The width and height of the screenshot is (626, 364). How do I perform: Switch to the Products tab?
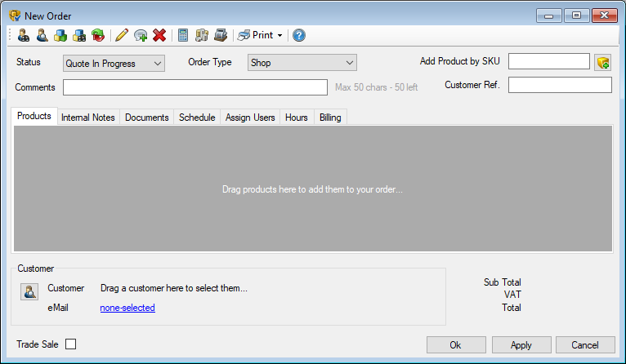pos(34,116)
